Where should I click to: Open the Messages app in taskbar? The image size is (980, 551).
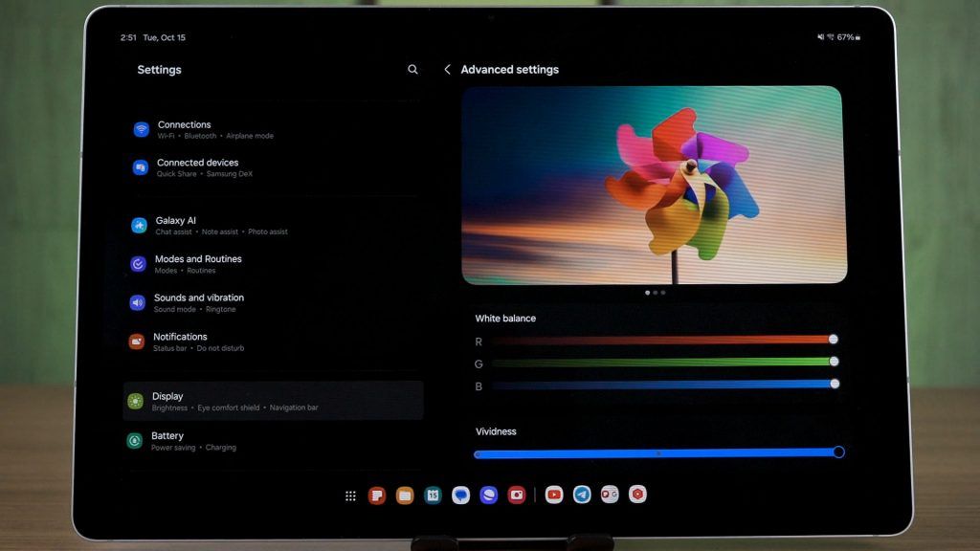(460, 496)
